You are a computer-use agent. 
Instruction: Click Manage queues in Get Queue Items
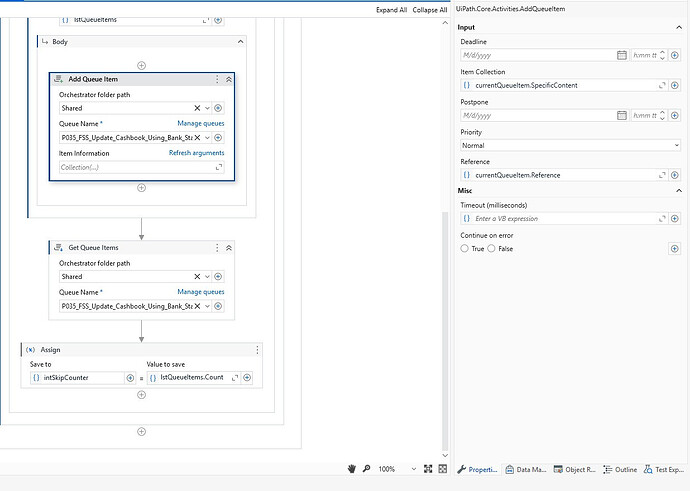(x=201, y=292)
